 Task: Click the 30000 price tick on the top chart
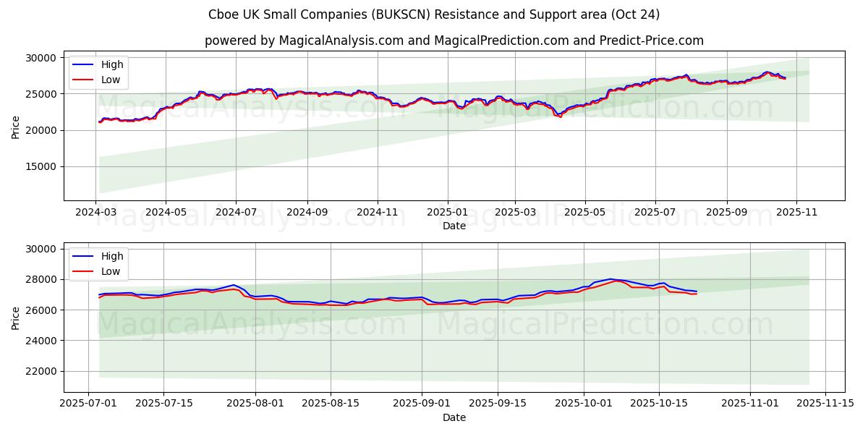(x=43, y=58)
